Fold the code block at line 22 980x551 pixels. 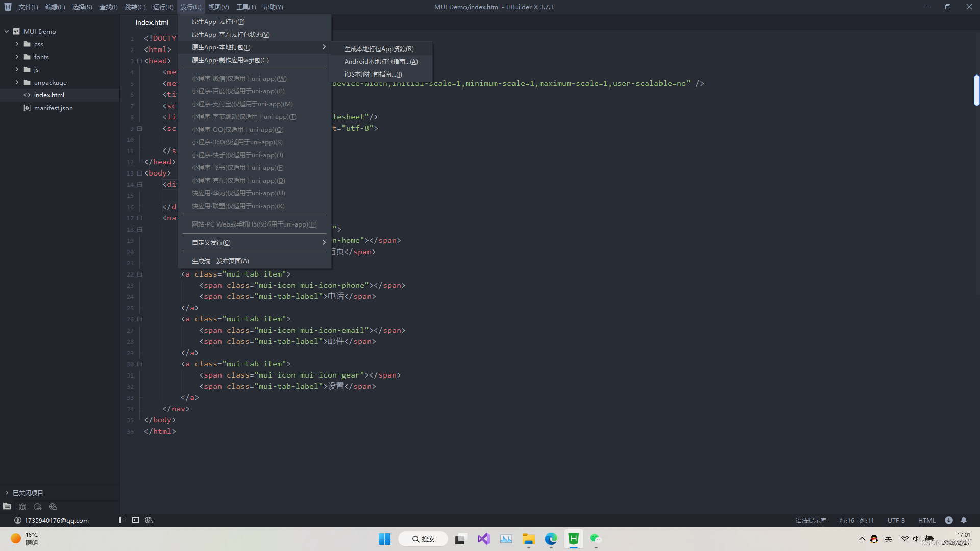pyautogui.click(x=139, y=274)
